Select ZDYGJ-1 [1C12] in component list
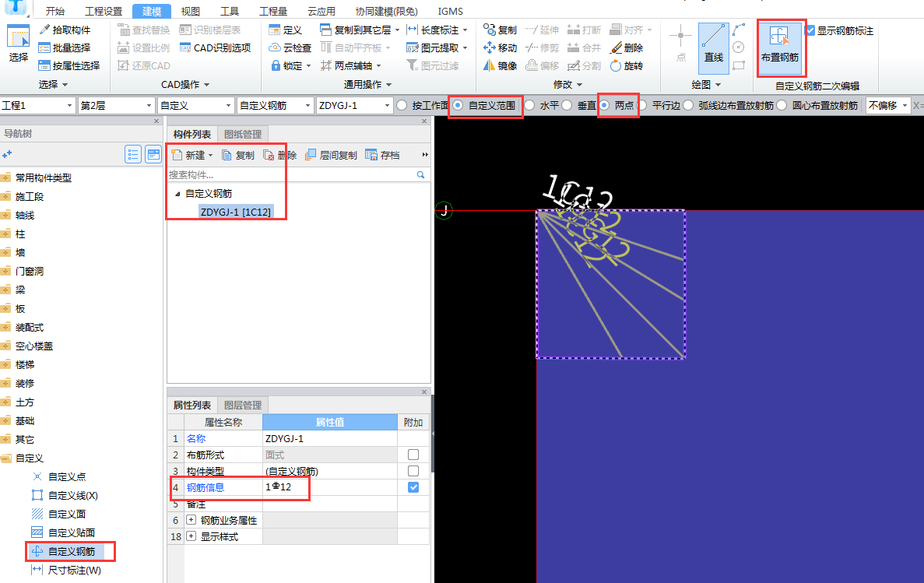This screenshot has width=924, height=583. click(x=236, y=212)
